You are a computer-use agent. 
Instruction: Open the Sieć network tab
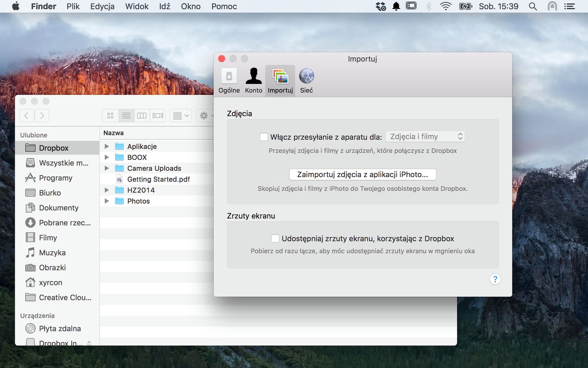(306, 81)
